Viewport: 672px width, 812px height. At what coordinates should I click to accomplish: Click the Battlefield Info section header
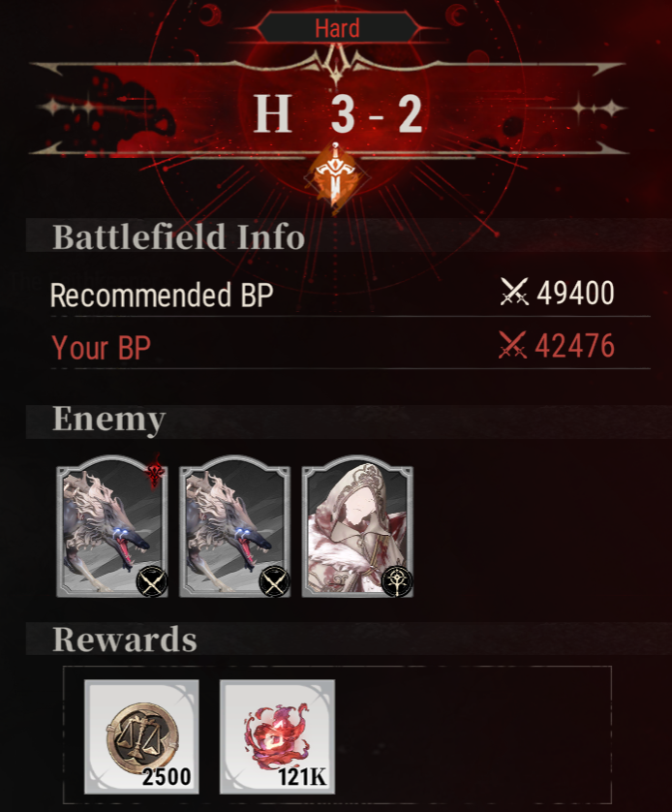click(x=178, y=236)
